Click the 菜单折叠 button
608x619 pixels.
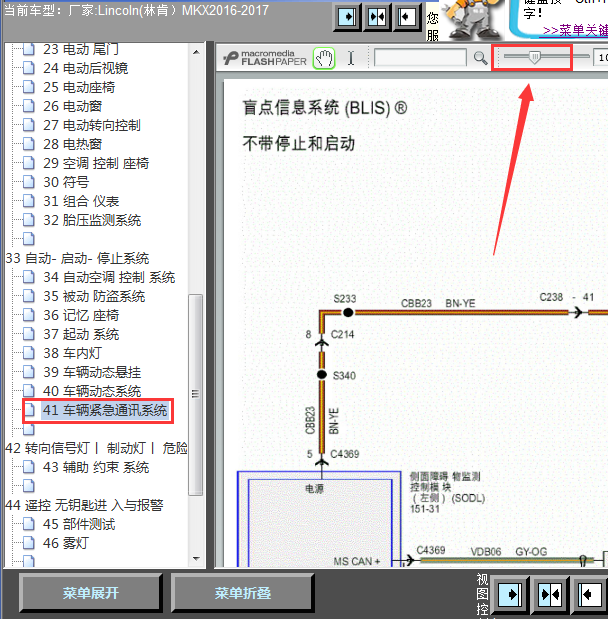tap(242, 593)
